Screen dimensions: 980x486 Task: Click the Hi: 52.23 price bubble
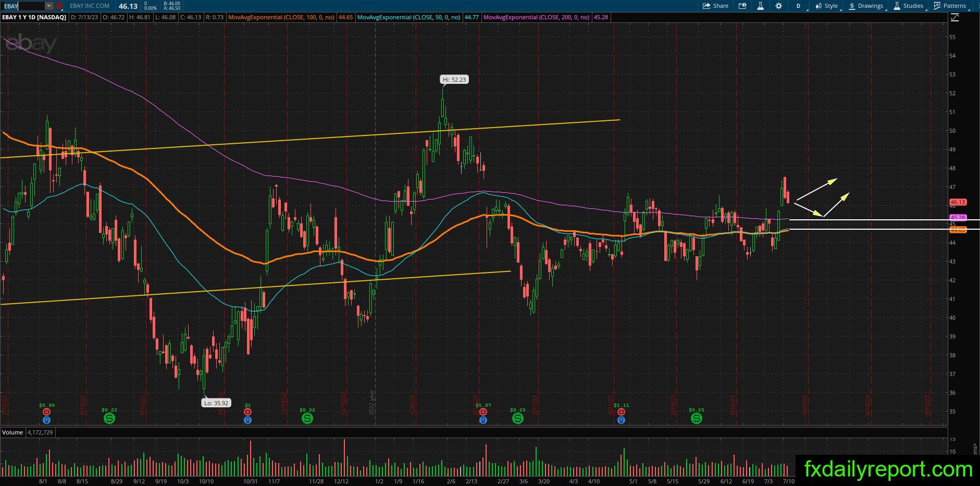tap(454, 80)
